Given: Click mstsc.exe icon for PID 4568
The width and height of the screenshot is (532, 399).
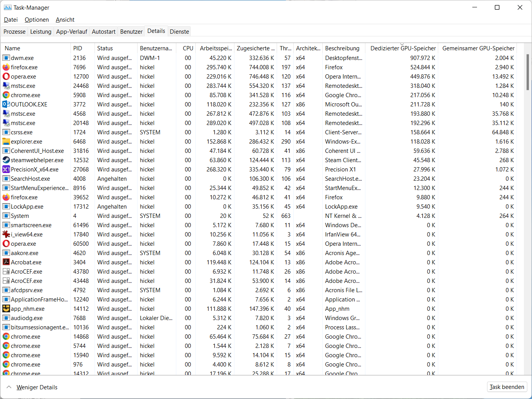Looking at the screenshot, I should click(6, 114).
